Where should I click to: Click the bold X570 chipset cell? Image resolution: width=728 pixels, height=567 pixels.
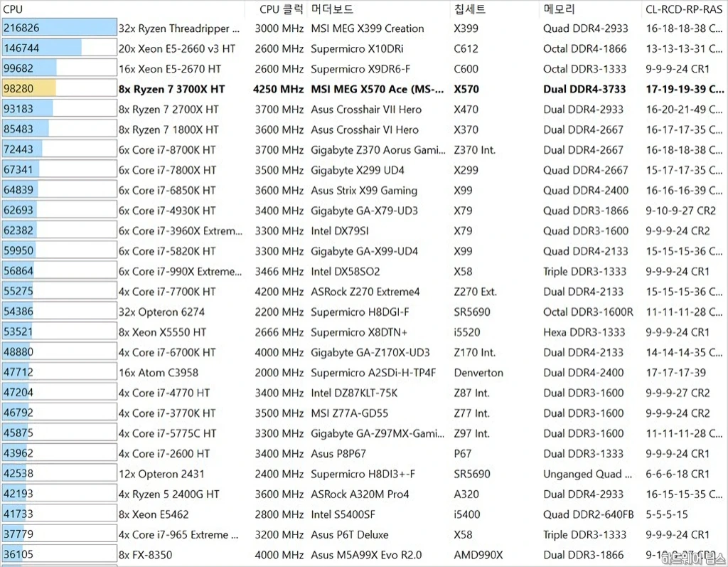466,89
